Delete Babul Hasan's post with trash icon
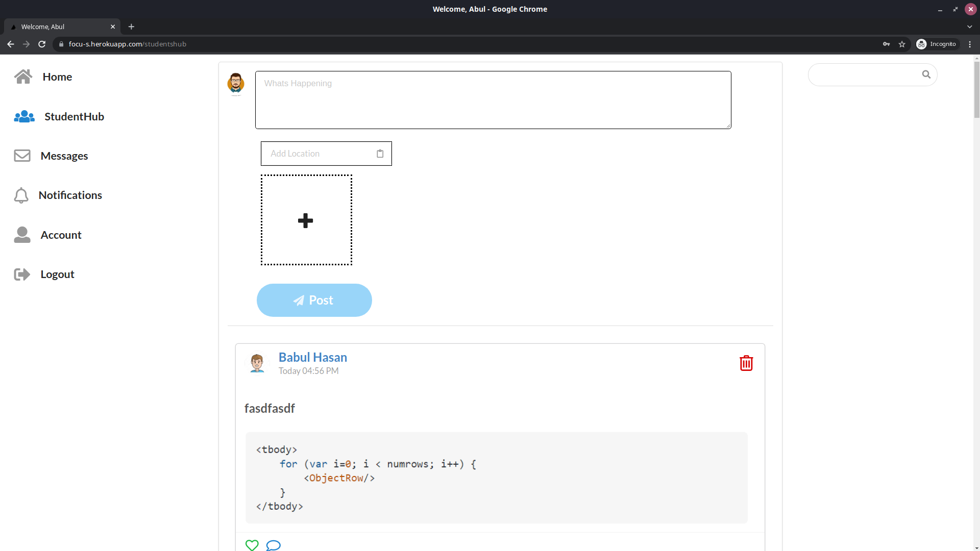Viewport: 980px width, 551px height. [x=746, y=363]
